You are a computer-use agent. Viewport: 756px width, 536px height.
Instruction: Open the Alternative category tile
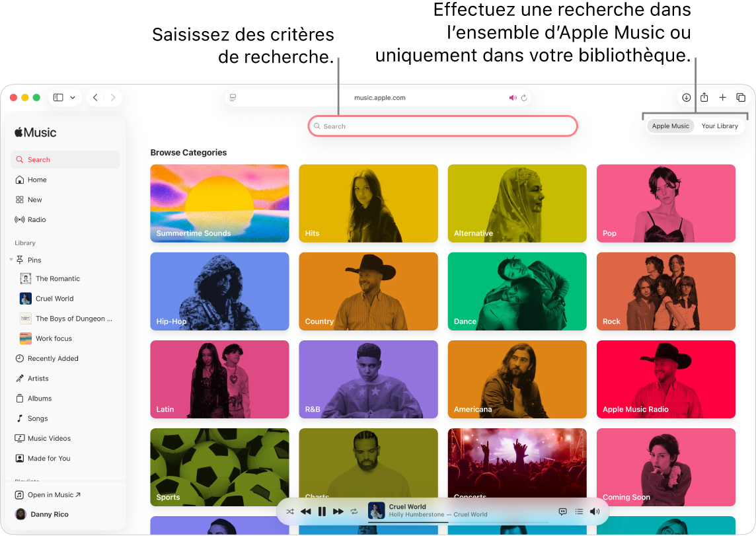(517, 204)
